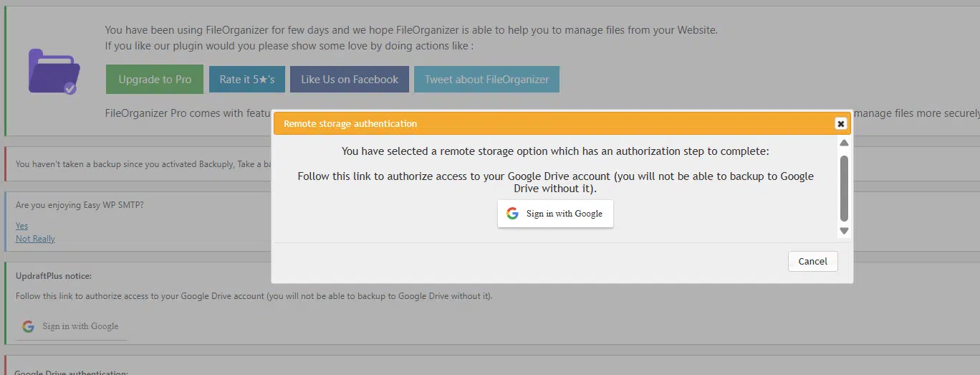Cancel the remote storage authentication dialog
Image resolution: width=980 pixels, height=375 pixels.
point(812,261)
